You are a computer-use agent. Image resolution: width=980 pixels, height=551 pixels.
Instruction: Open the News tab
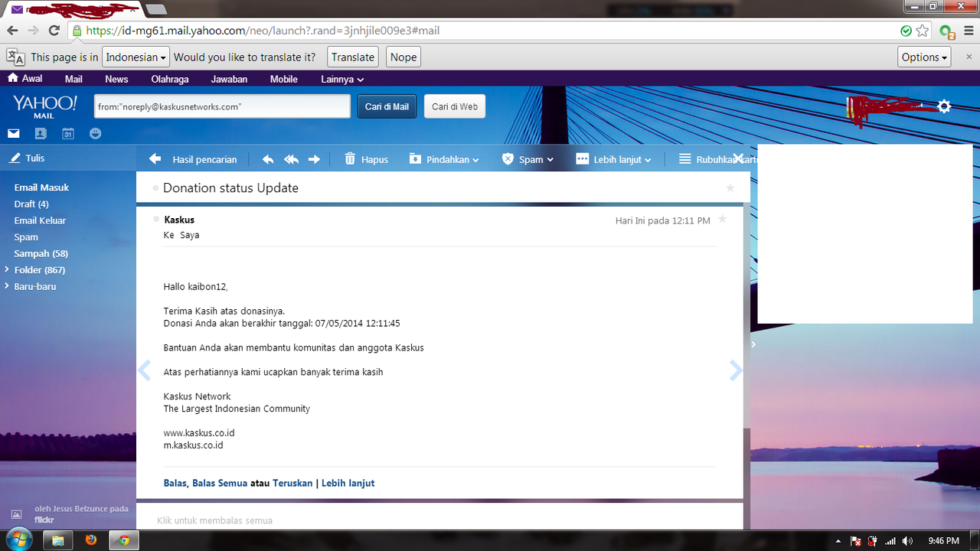(x=117, y=79)
